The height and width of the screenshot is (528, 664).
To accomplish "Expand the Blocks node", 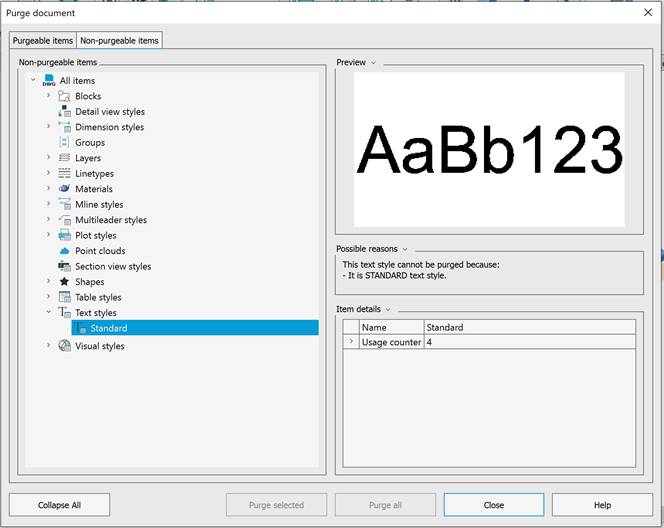I will coord(48,95).
